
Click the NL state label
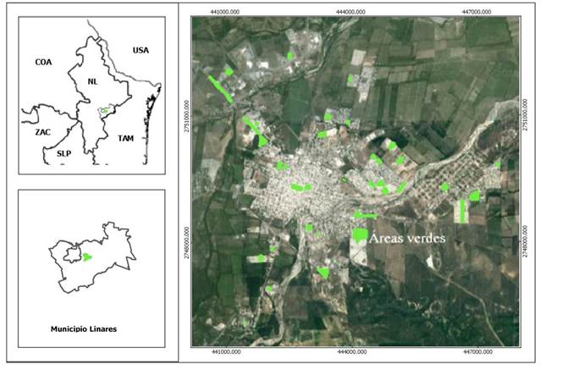93,82
